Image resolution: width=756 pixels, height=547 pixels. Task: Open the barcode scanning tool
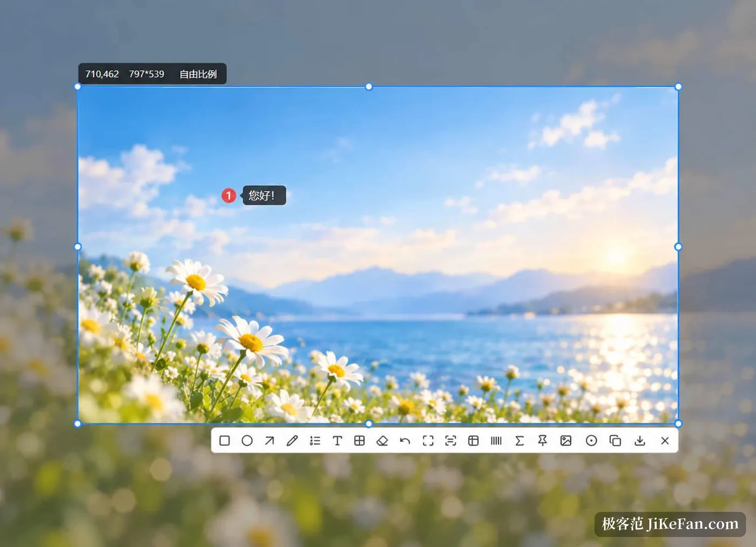coord(496,441)
